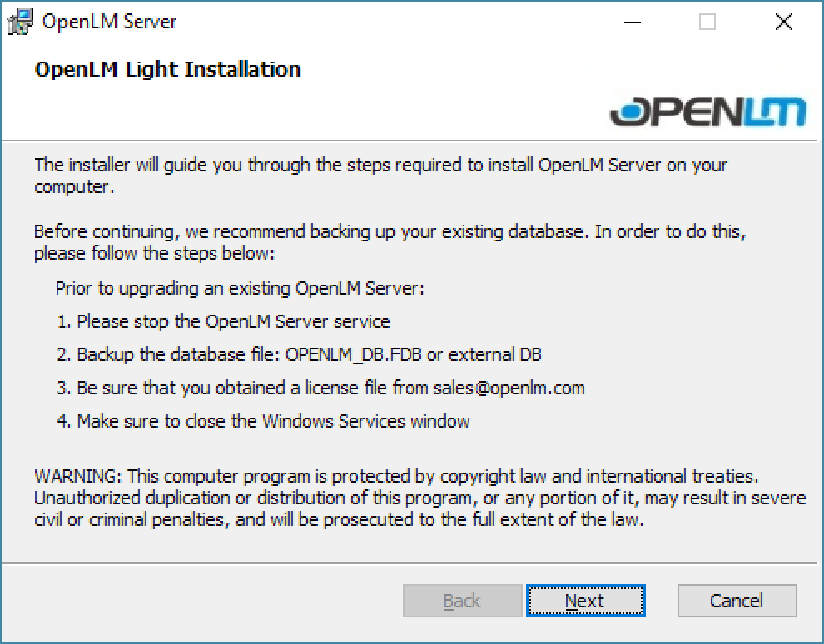This screenshot has height=644, width=824.
Task: Click the "Prior to upgrading" line
Action: coord(240,288)
